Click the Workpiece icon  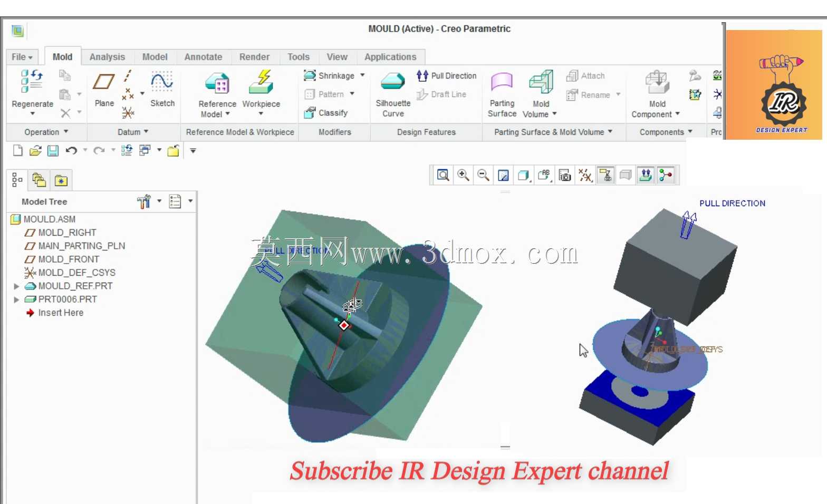tap(261, 82)
